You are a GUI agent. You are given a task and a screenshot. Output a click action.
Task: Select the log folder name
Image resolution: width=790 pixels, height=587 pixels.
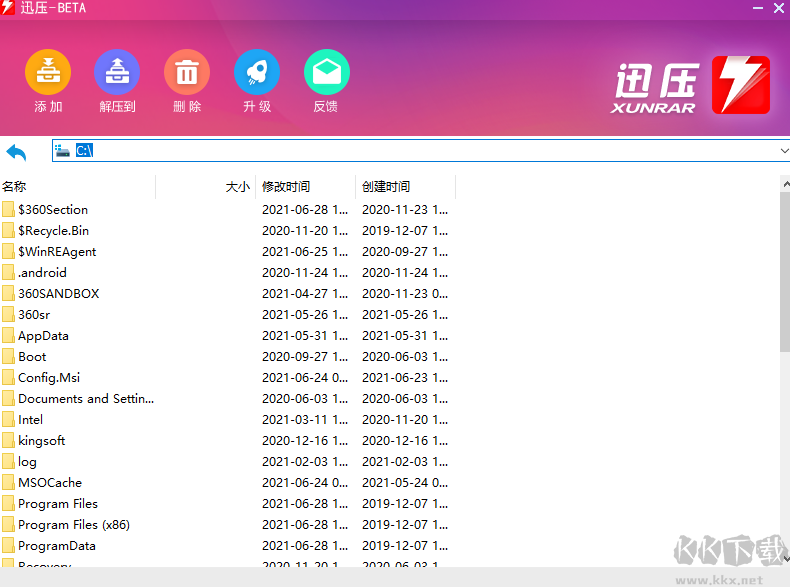27,462
